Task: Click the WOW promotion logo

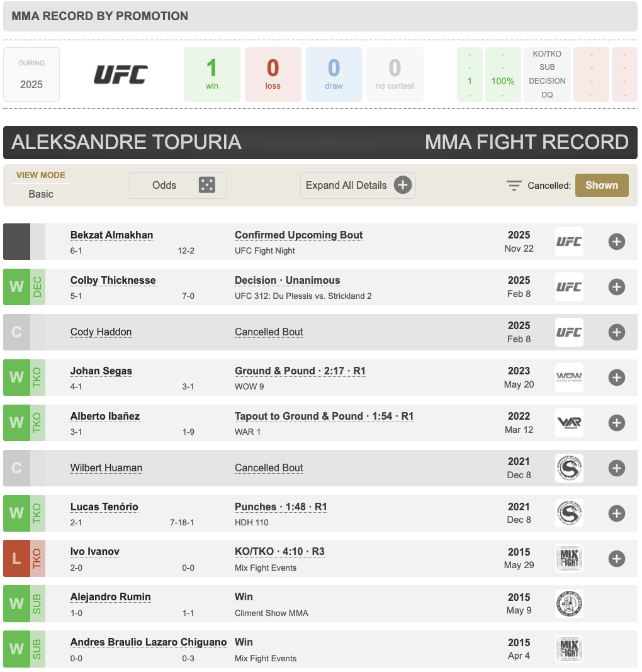Action: point(569,378)
